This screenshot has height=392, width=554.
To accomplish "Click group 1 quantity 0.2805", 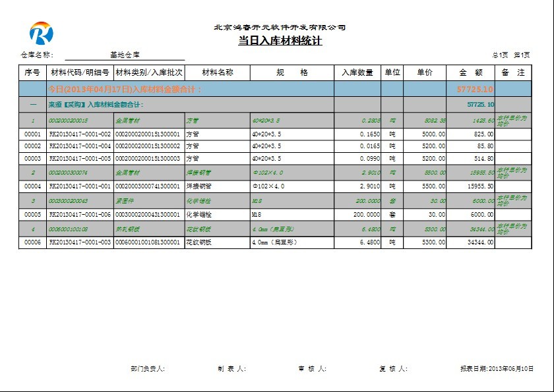I will (371, 121).
